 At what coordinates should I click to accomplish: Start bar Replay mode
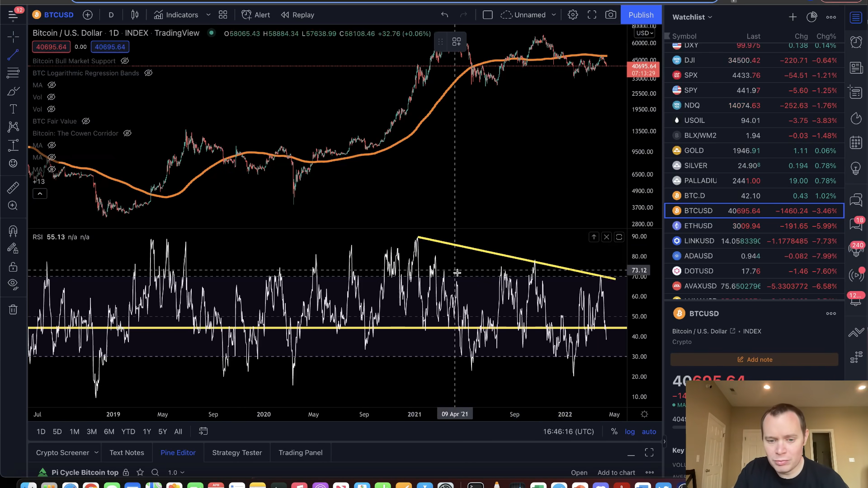tap(297, 15)
